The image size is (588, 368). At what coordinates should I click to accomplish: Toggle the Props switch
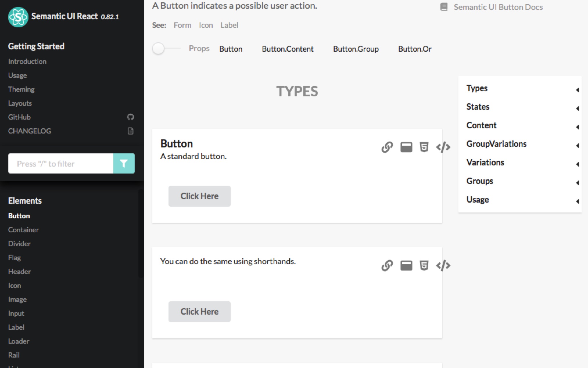tap(166, 48)
